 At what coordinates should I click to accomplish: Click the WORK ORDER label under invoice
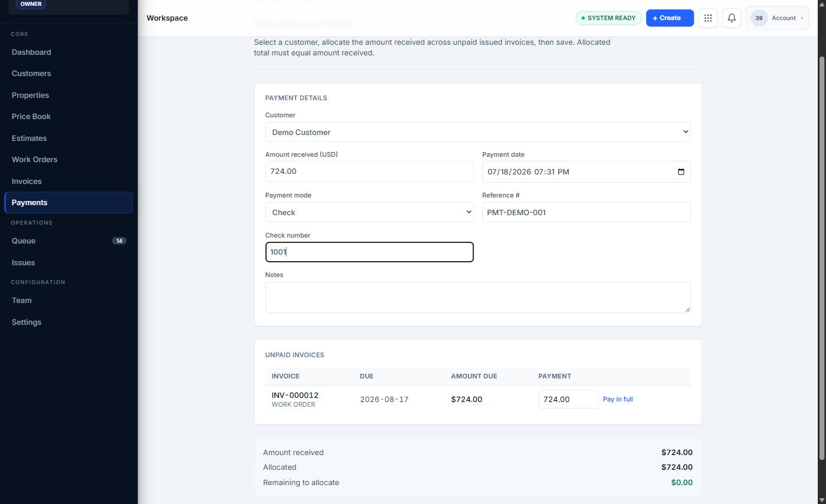(293, 404)
